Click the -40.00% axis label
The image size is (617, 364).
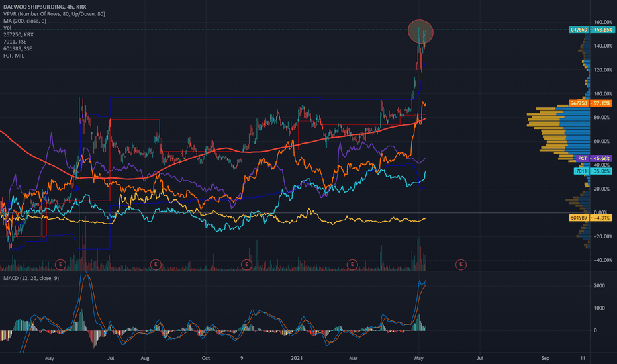[603, 260]
